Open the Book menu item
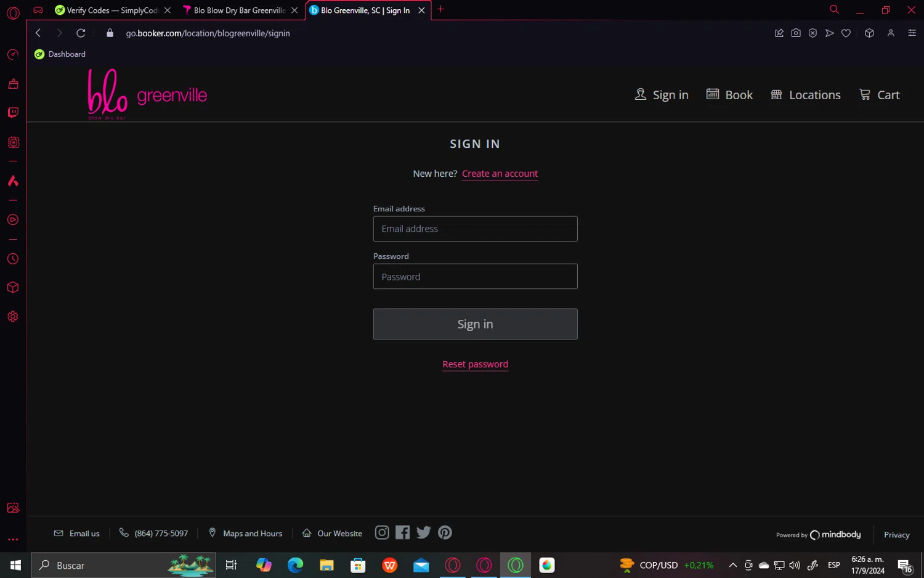Viewport: 924px width, 578px height. [x=729, y=95]
